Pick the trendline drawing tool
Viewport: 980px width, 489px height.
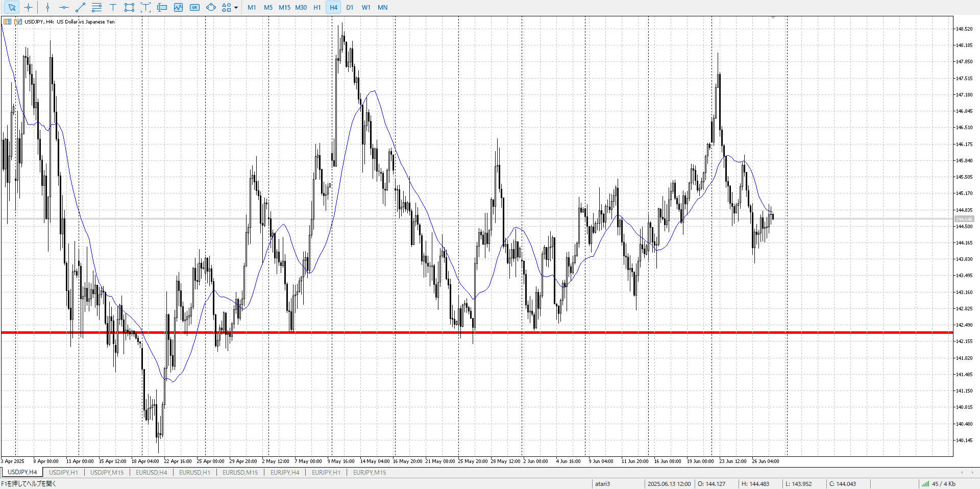80,7
